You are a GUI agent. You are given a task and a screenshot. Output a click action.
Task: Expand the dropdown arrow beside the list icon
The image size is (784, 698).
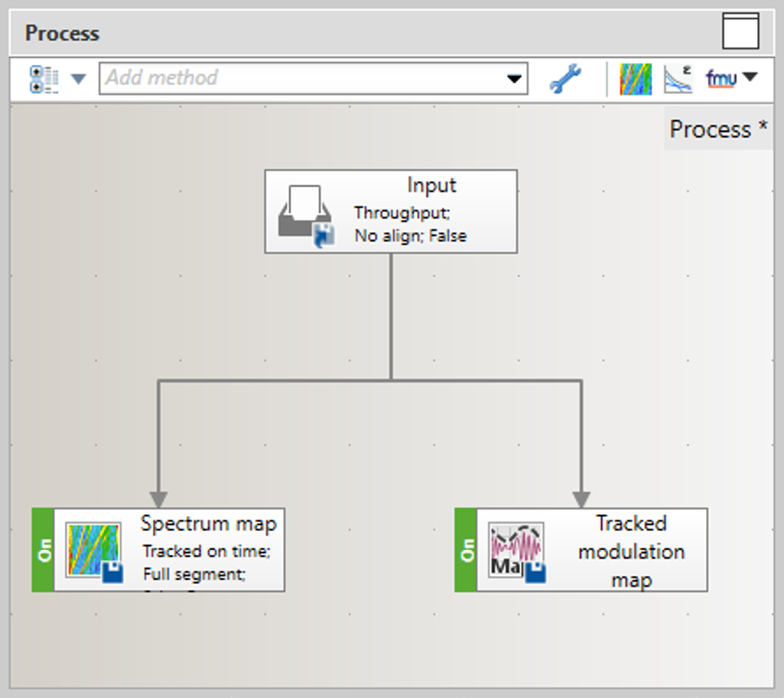[x=79, y=79]
